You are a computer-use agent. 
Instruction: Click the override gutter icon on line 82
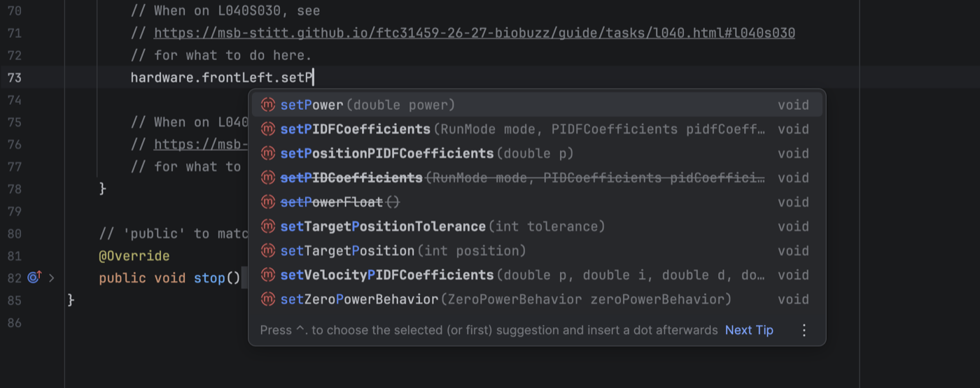click(35, 278)
